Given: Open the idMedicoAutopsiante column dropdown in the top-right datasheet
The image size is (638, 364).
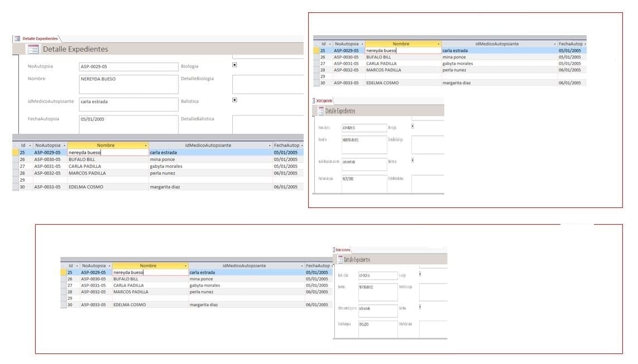Looking at the screenshot, I should [x=555, y=43].
